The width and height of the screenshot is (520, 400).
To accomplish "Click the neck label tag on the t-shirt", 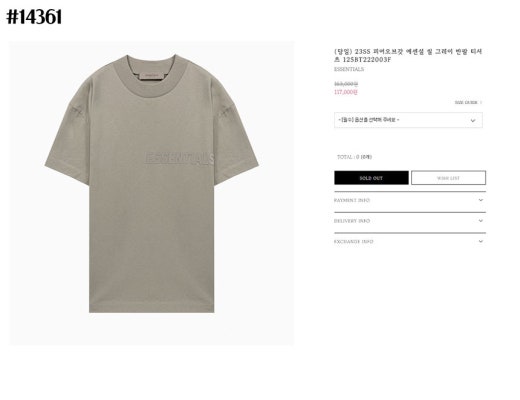I will point(152,75).
